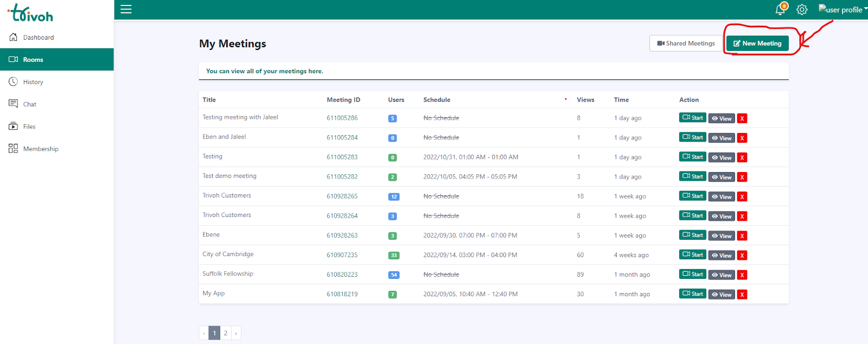Go to previous page arrow

tap(204, 333)
